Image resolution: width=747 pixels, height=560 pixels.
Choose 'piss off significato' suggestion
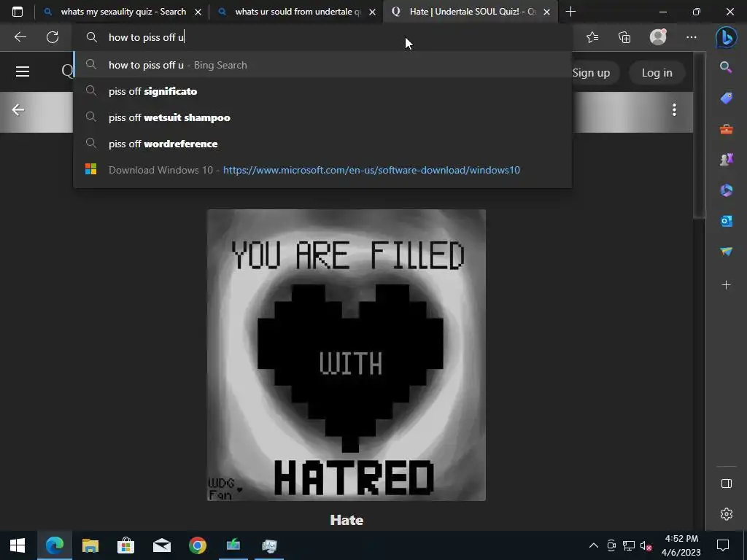pyautogui.click(x=322, y=91)
